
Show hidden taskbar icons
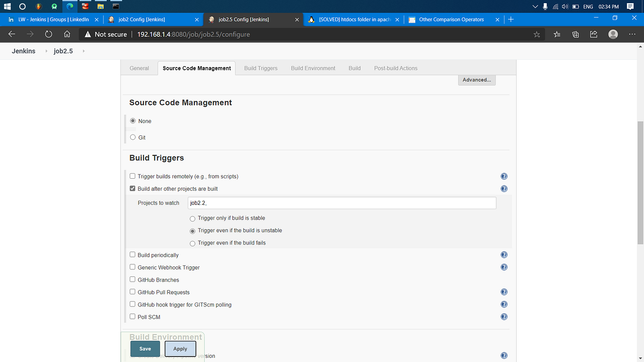[535, 6]
